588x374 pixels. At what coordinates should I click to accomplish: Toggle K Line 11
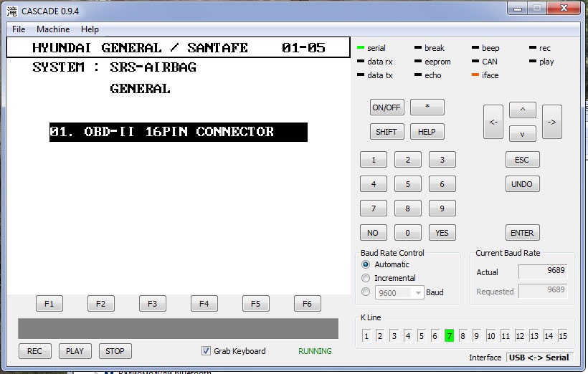(506, 336)
